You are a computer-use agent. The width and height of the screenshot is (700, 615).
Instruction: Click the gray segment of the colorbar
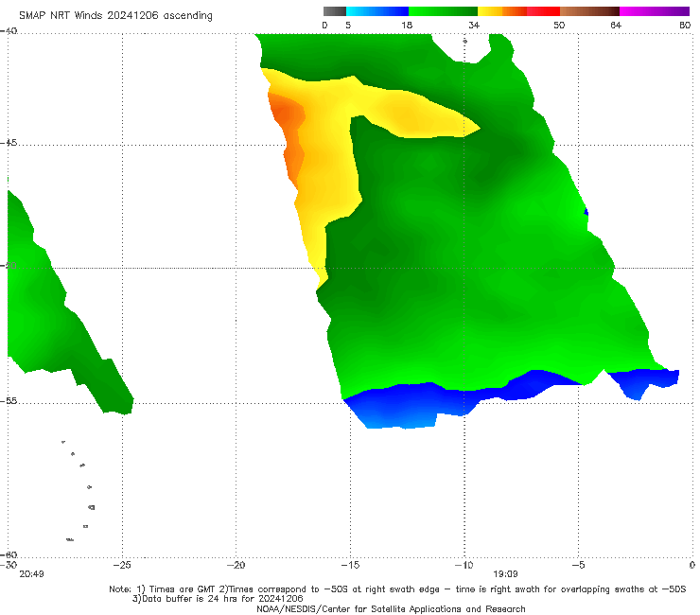(335, 11)
